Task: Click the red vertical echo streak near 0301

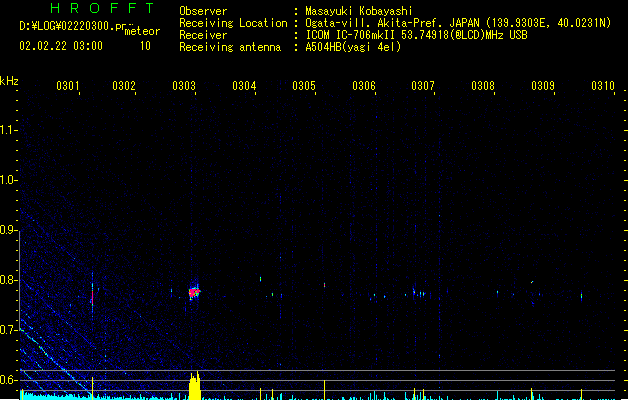Action: coord(93,297)
